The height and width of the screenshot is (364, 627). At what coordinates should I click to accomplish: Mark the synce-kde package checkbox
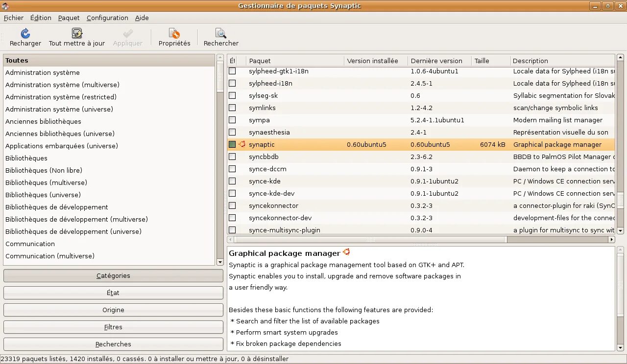pos(232,181)
